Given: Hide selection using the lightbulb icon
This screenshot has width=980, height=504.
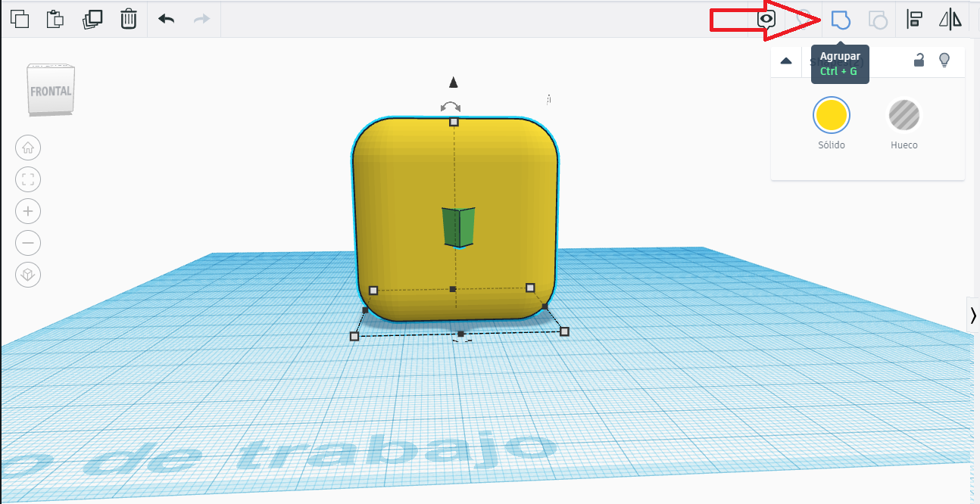Looking at the screenshot, I should 944,61.
